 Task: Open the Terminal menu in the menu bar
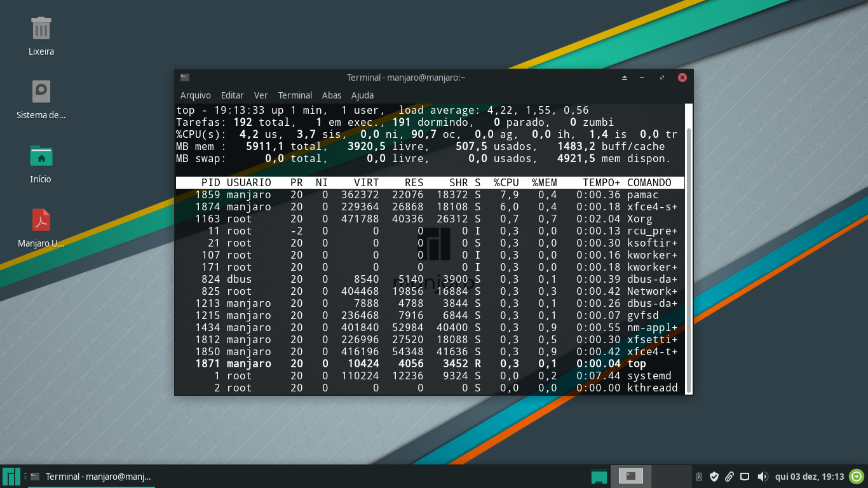295,95
